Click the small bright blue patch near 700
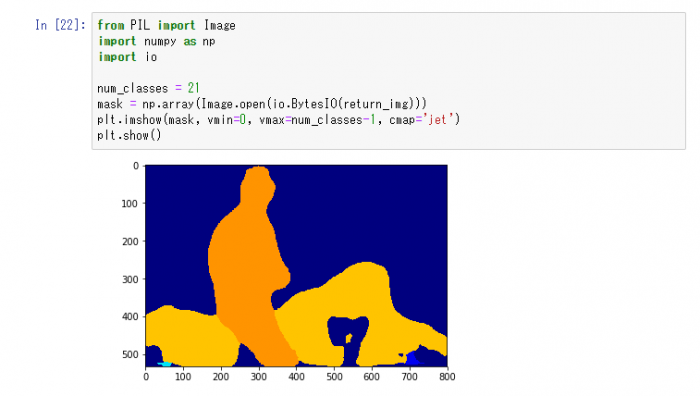Screen dimensions: 700x396 411,358
